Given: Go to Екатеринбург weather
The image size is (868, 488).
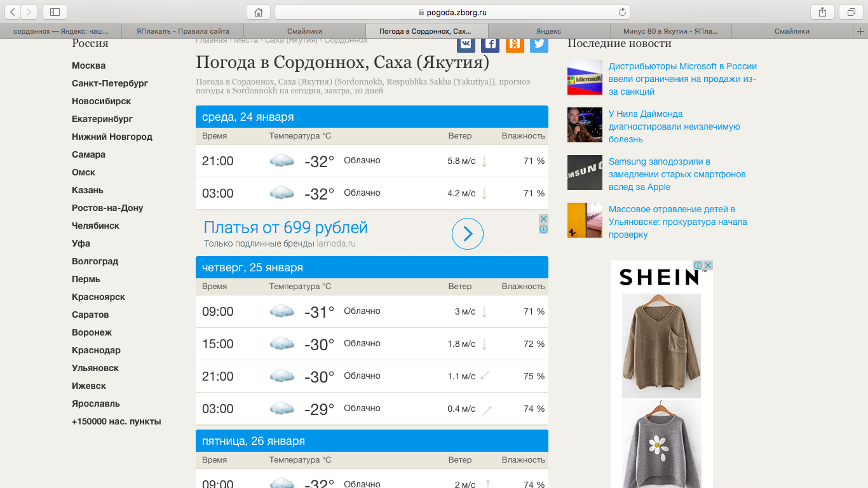Looking at the screenshot, I should (x=102, y=119).
